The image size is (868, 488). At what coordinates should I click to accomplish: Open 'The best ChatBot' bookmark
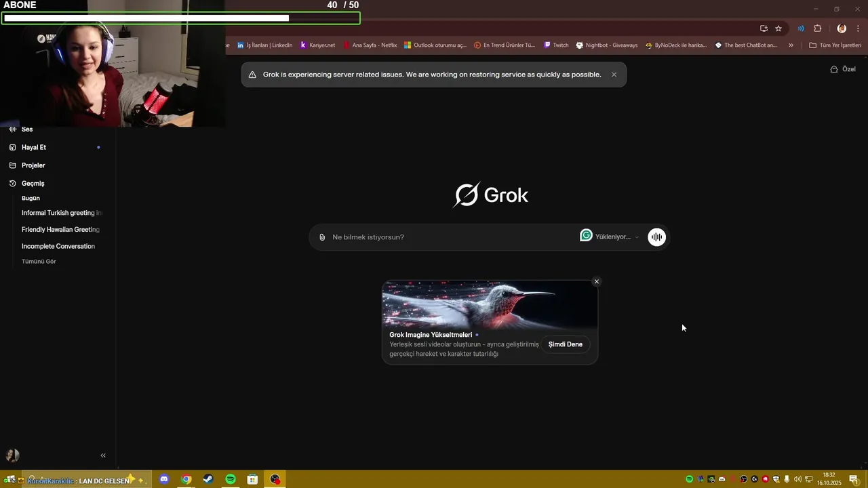[x=746, y=45]
